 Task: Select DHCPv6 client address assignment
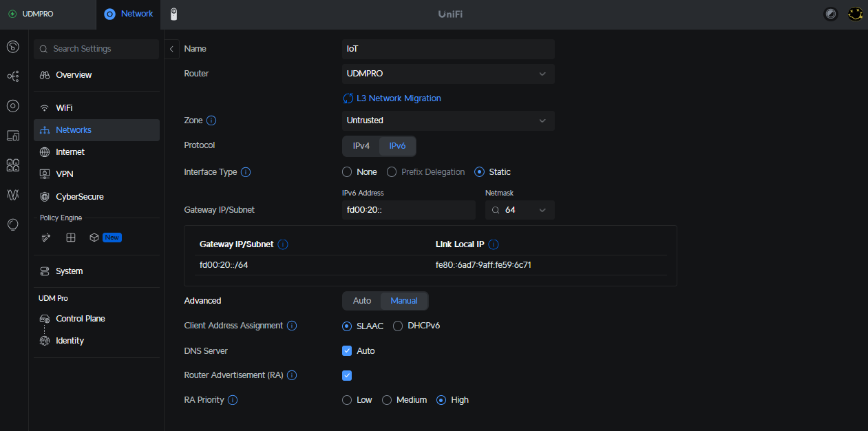(x=398, y=326)
